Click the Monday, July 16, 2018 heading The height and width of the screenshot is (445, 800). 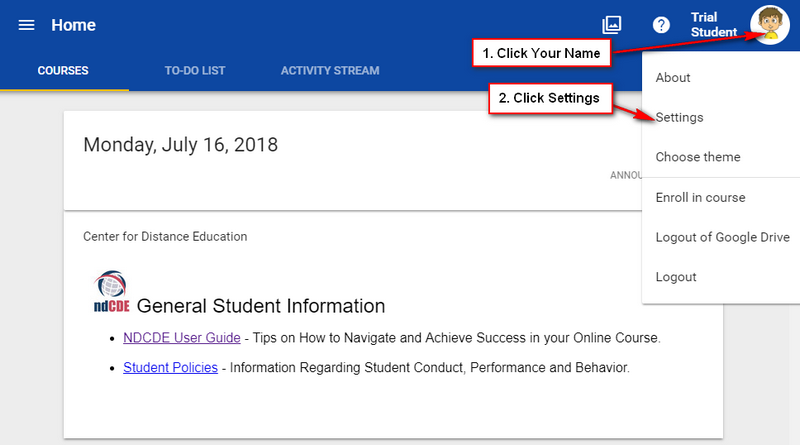(180, 145)
